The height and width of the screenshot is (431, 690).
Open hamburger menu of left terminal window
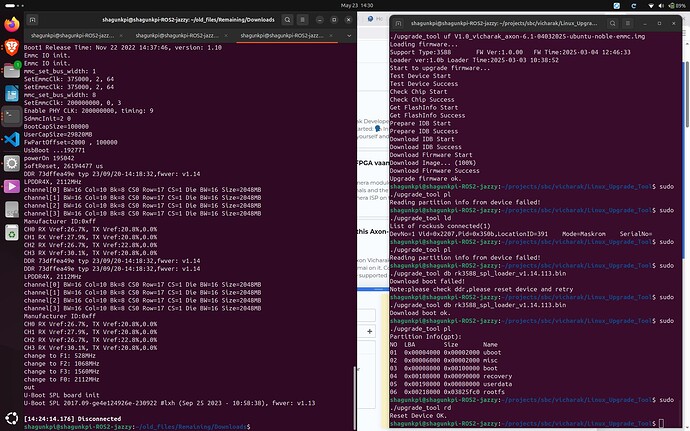[x=302, y=20]
